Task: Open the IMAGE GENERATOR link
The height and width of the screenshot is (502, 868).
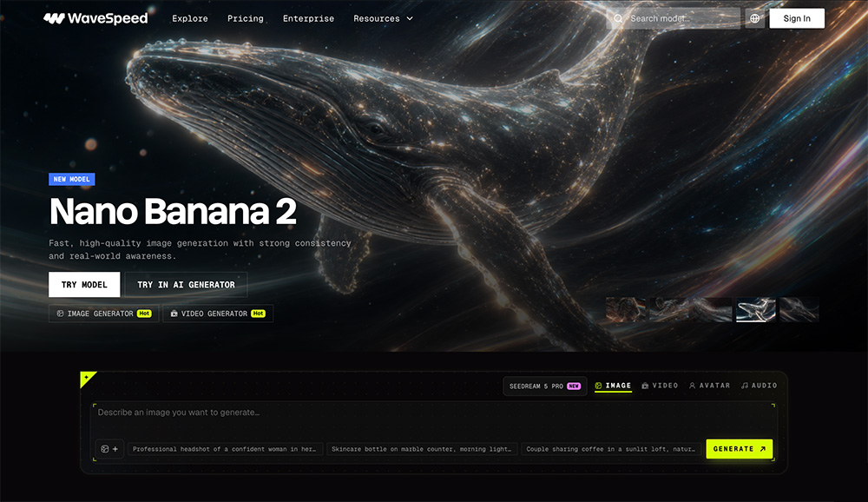Action: pyautogui.click(x=103, y=313)
